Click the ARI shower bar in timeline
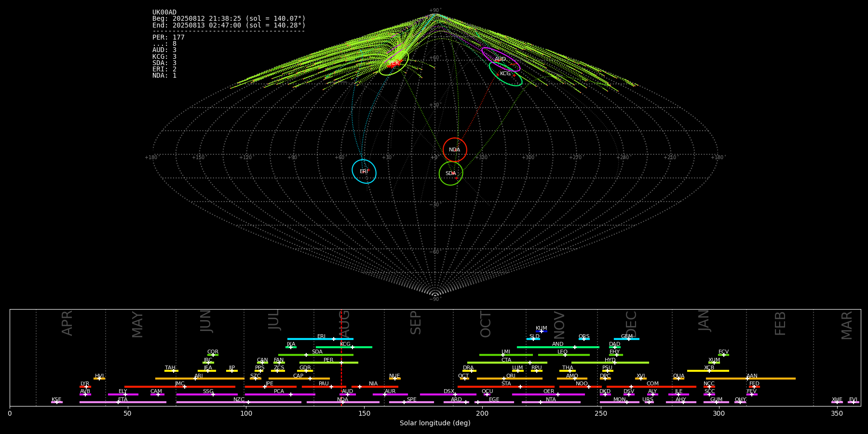Screen dimensions: 868x434 (x=200, y=379)
